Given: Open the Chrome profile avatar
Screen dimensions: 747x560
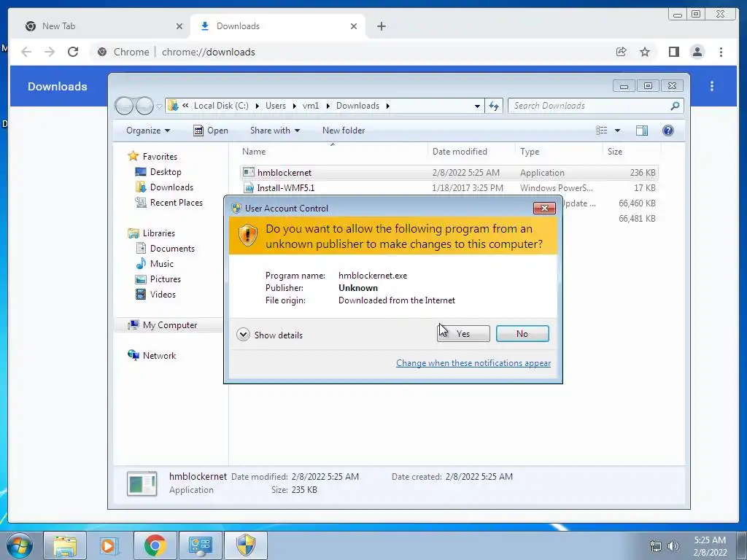Looking at the screenshot, I should (697, 52).
